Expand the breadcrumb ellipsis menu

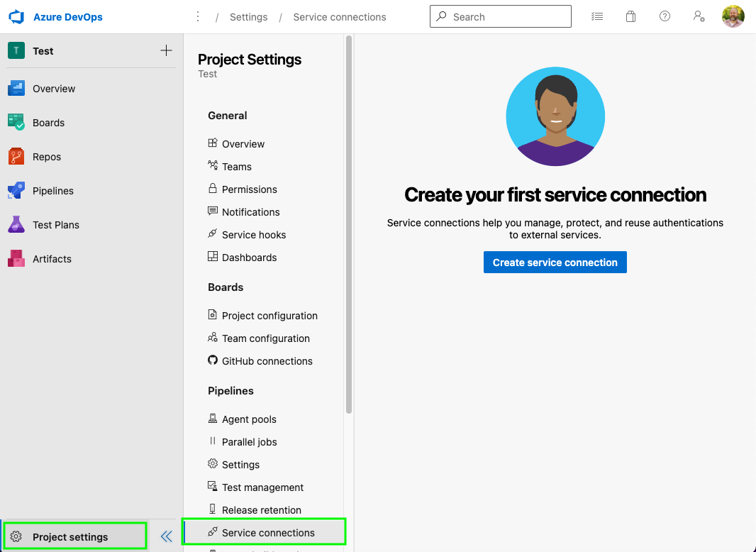[198, 17]
